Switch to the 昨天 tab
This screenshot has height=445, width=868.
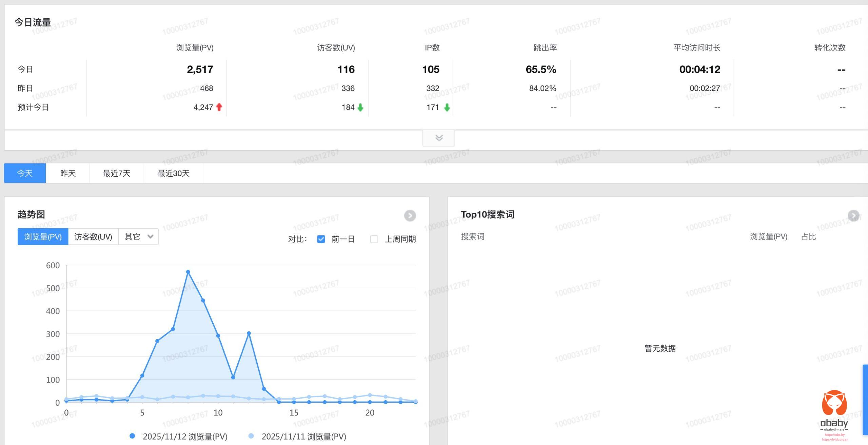(x=68, y=173)
